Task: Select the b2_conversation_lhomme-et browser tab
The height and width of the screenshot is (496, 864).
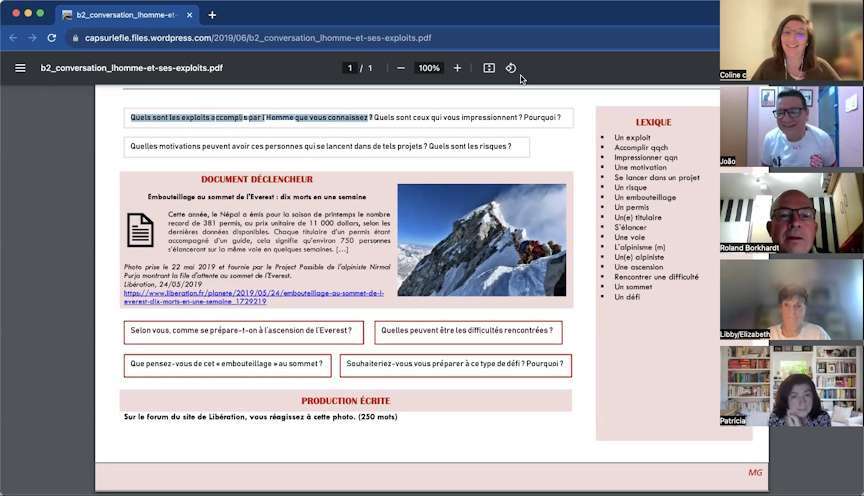Action: 126,15
